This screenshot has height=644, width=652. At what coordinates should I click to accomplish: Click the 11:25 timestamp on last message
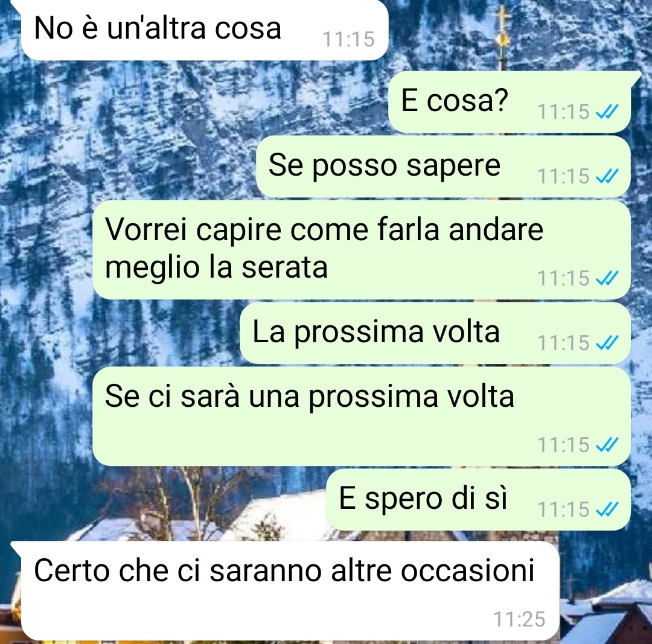pos(519,619)
